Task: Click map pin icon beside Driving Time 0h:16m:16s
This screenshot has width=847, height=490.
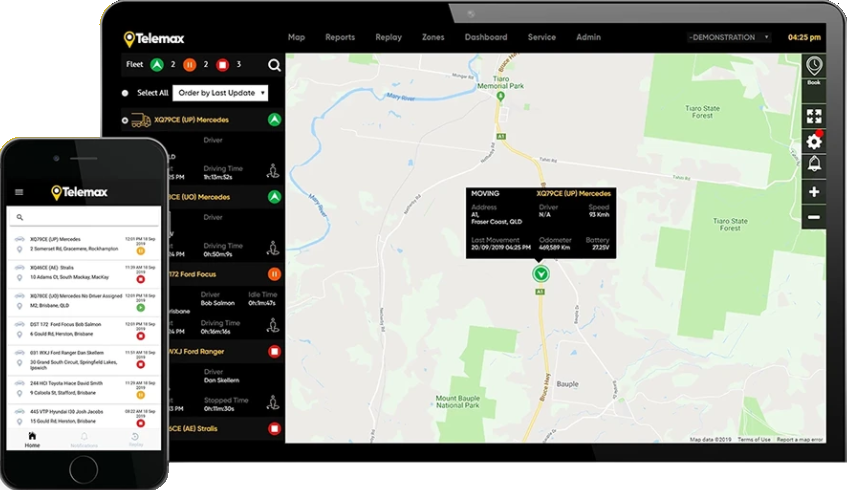Action: pyautogui.click(x=273, y=326)
